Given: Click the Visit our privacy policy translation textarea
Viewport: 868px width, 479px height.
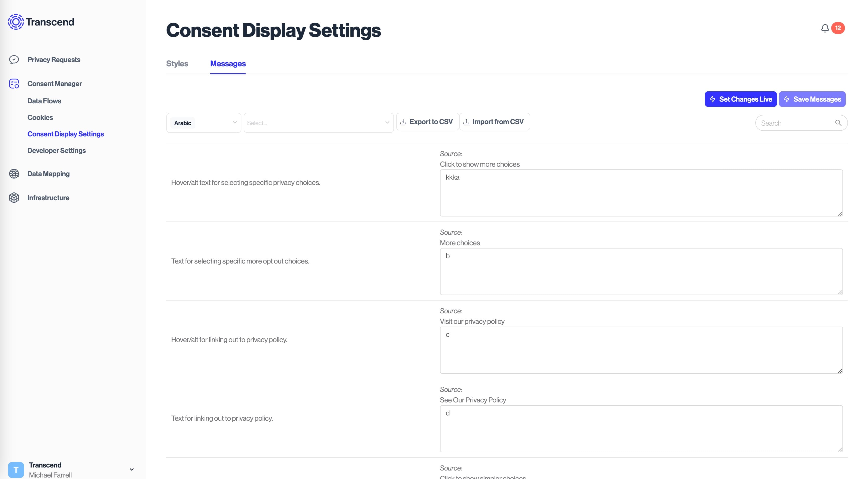Looking at the screenshot, I should (641, 350).
